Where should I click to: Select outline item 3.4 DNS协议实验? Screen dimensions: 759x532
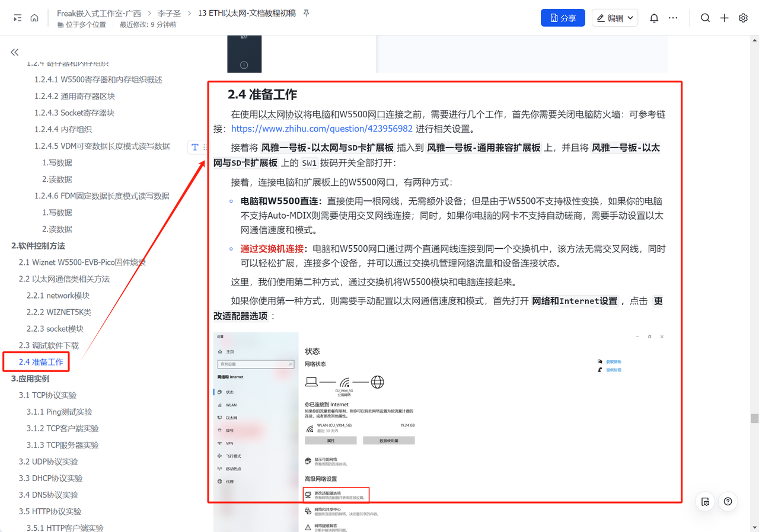point(48,494)
